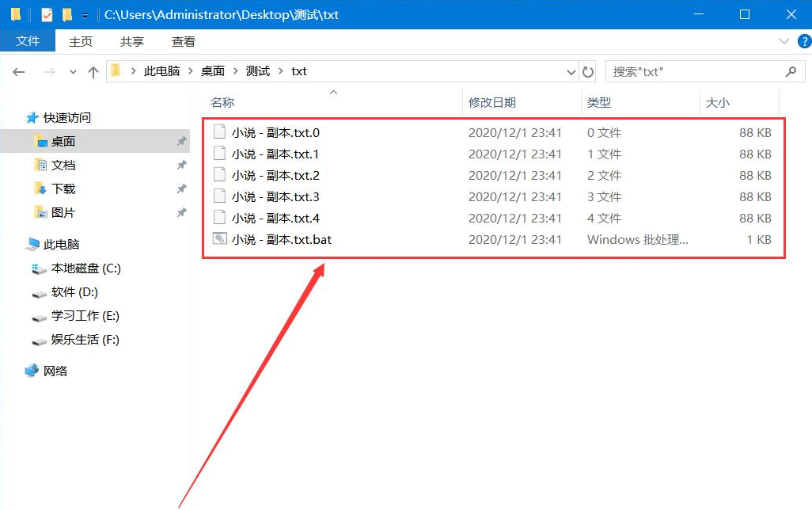Open recent locations dropdown arrow
This screenshot has height=510, width=812.
pyautogui.click(x=73, y=72)
